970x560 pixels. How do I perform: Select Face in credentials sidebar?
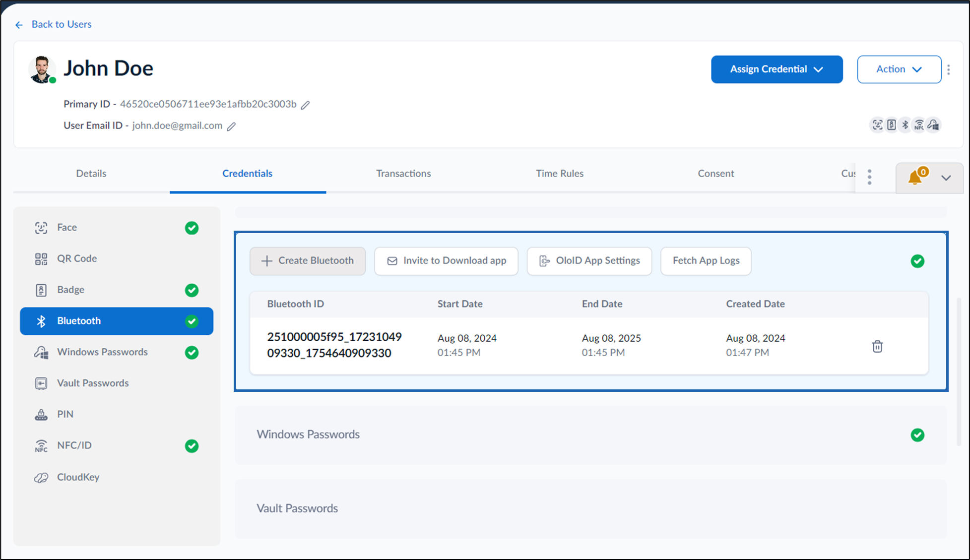point(117,228)
